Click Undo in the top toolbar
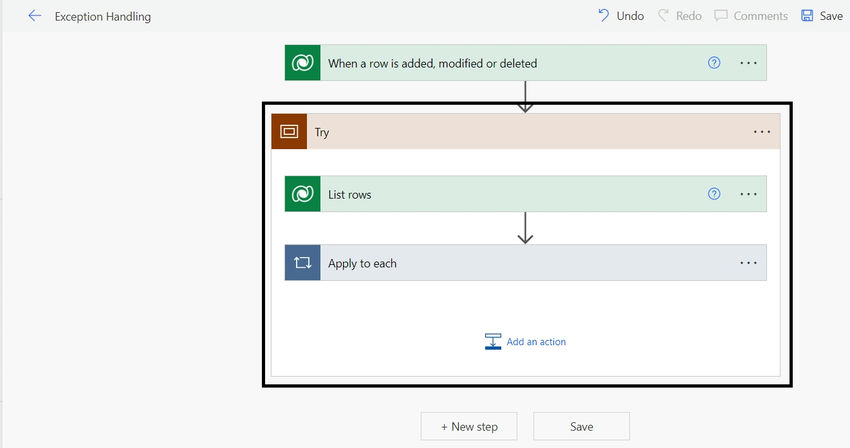This screenshot has height=448, width=850. coord(621,16)
